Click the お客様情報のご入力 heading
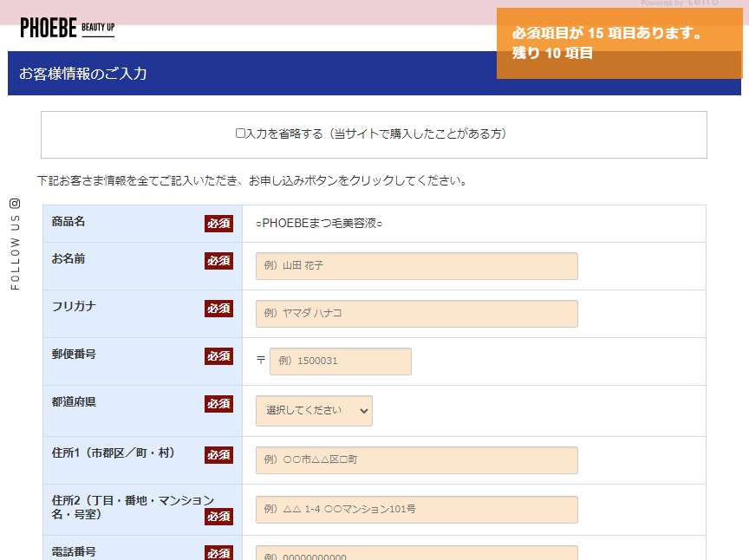Image resolution: width=749 pixels, height=560 pixels. [x=82, y=74]
